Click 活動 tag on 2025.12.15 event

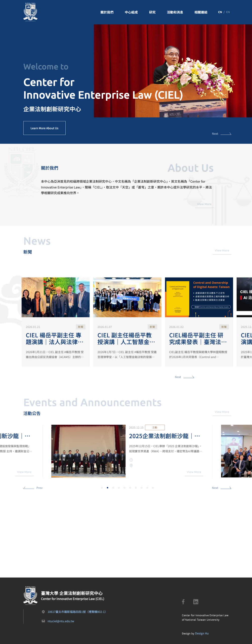155,427
